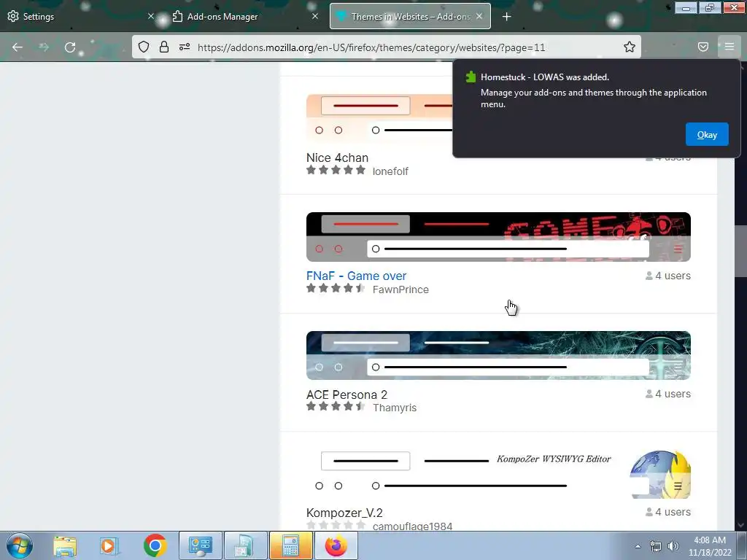Click the green add-on puzzle notification icon
747x560 pixels.
(471, 77)
